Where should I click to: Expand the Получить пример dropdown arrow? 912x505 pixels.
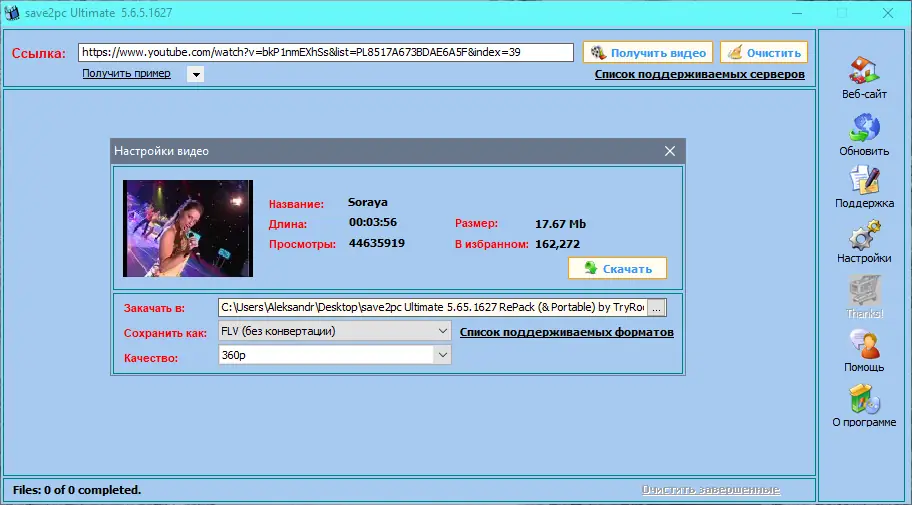pos(195,74)
